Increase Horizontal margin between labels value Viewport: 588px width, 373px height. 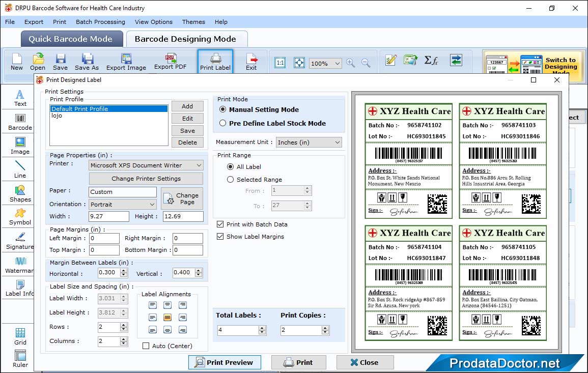click(x=124, y=270)
